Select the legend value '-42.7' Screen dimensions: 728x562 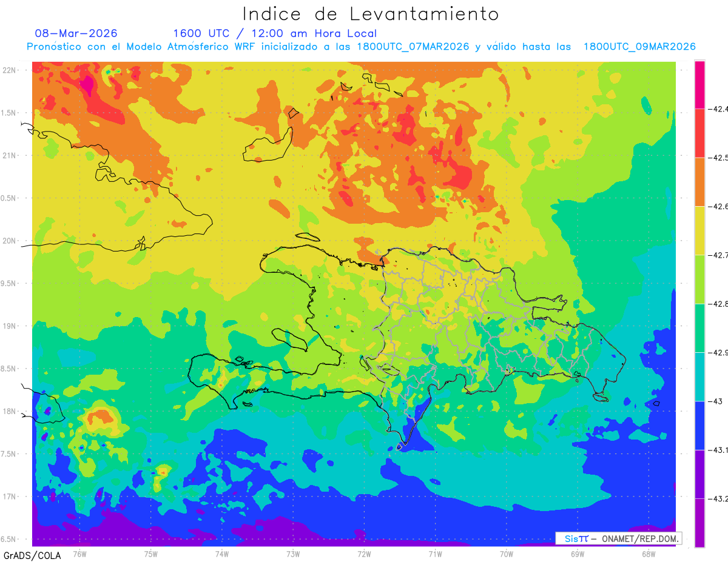click(718, 255)
